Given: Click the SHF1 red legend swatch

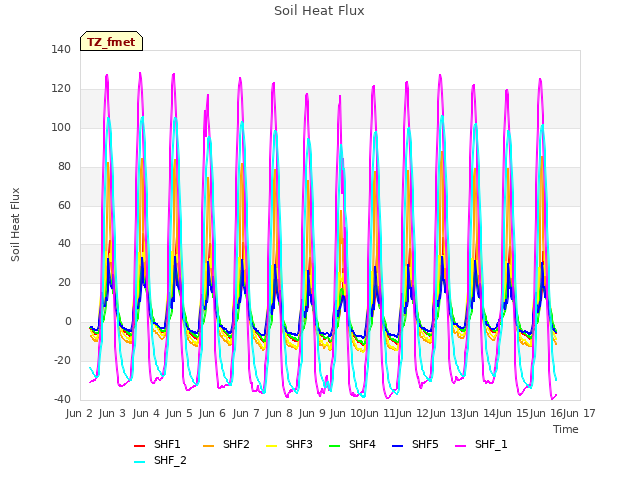Looking at the screenshot, I should (140, 446).
